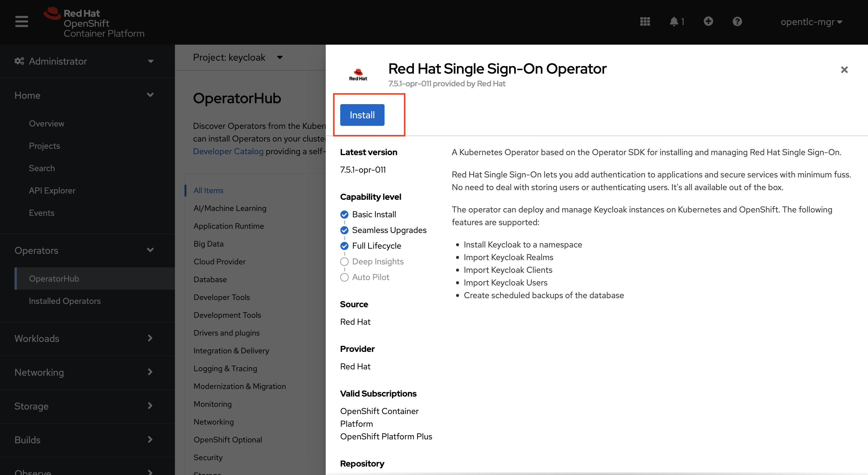Open the help question mark icon
The height and width of the screenshot is (475, 868).
pos(737,21)
